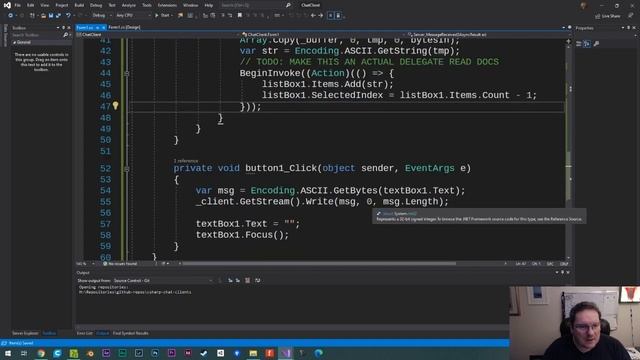Viewport: 640px width, 360px height.
Task: Click Toggle Word Wrap icon in Output
Action: pyautogui.click(x=258, y=280)
